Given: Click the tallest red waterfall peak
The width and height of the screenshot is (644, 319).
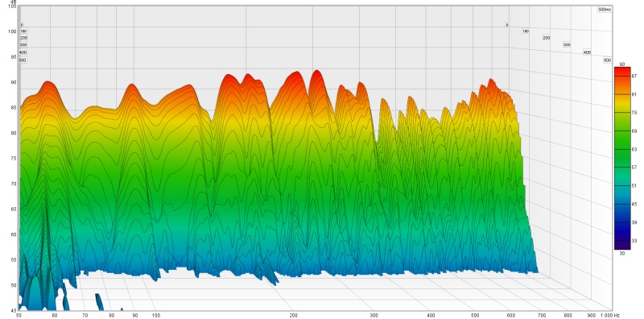Looking at the screenshot, I should pos(316,71).
